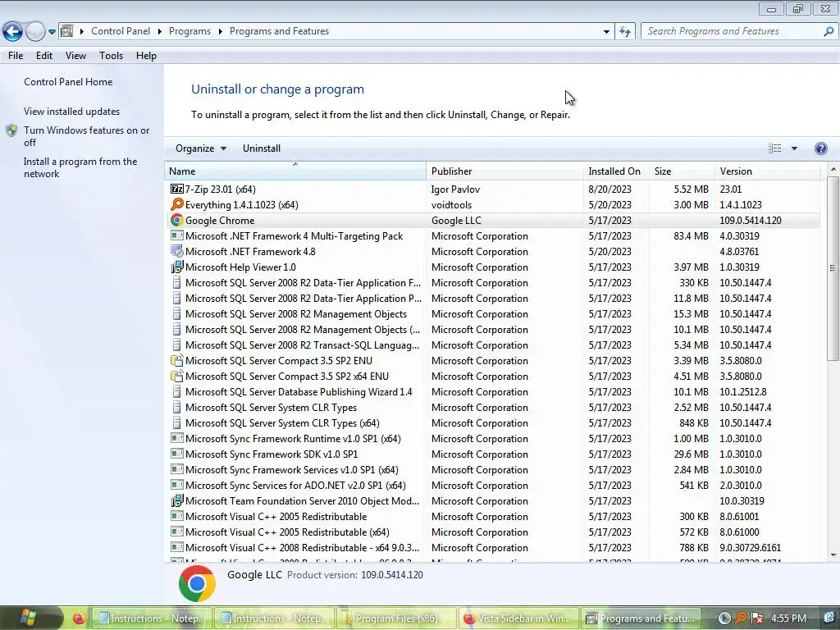Switch to Program Files (x86) taskbar window
This screenshot has height=630, width=840.
(x=396, y=619)
